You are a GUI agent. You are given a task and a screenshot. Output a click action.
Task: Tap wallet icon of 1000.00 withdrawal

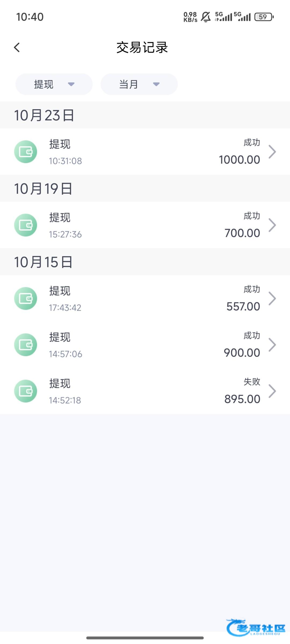[26, 152]
